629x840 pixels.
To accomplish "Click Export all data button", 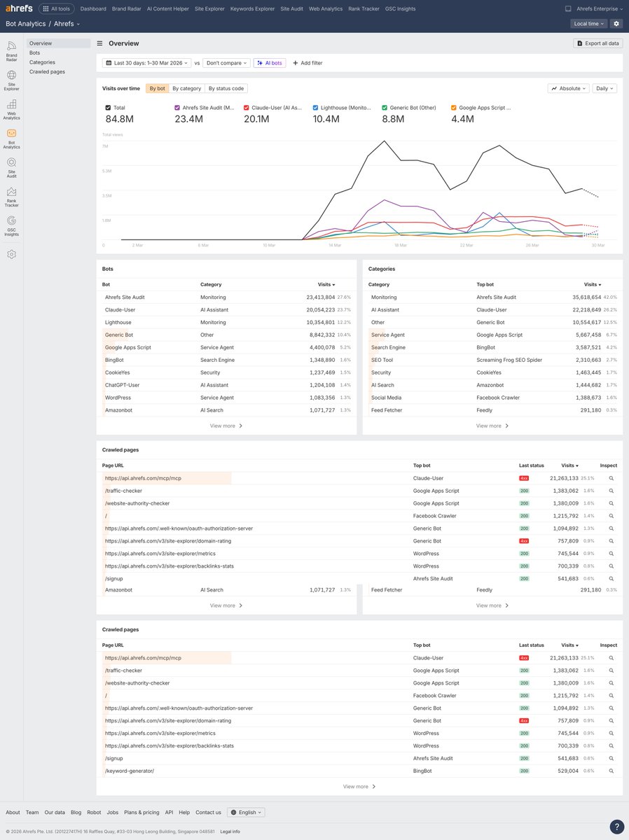I will (x=597, y=43).
